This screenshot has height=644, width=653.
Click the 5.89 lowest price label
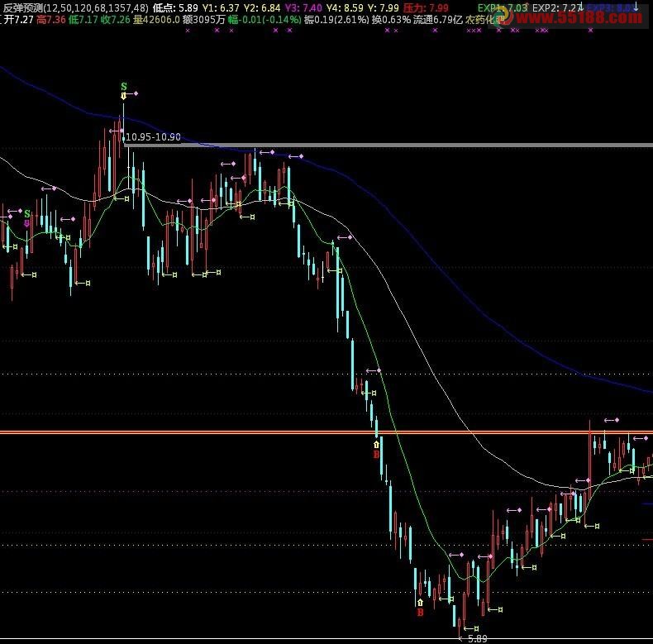click(x=477, y=638)
